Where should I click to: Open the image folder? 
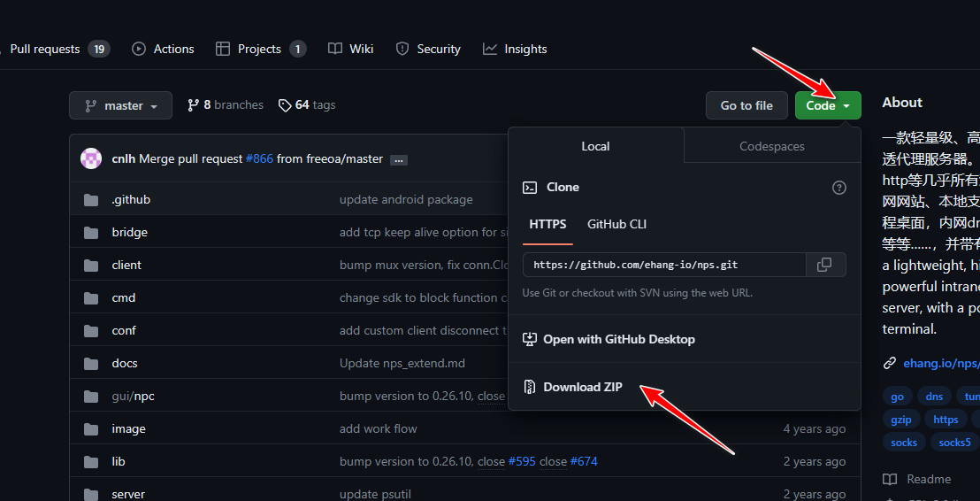click(x=129, y=428)
